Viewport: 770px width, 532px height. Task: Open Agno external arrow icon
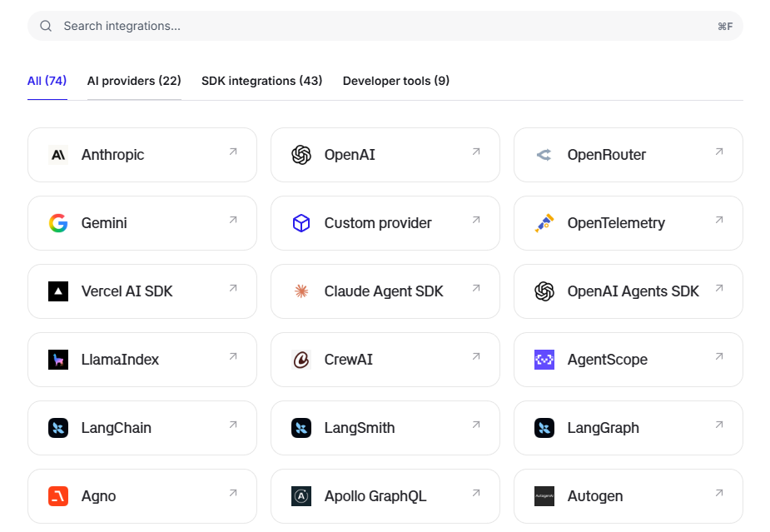point(233,493)
